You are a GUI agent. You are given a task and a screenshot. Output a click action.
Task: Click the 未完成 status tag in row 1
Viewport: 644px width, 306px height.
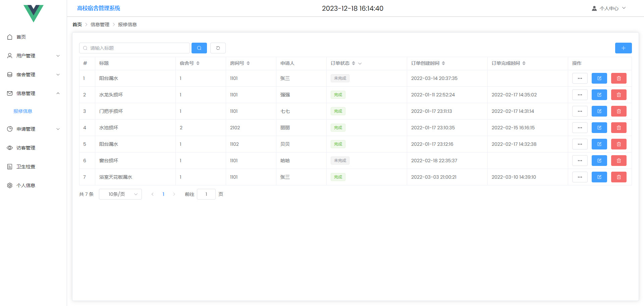coord(340,78)
